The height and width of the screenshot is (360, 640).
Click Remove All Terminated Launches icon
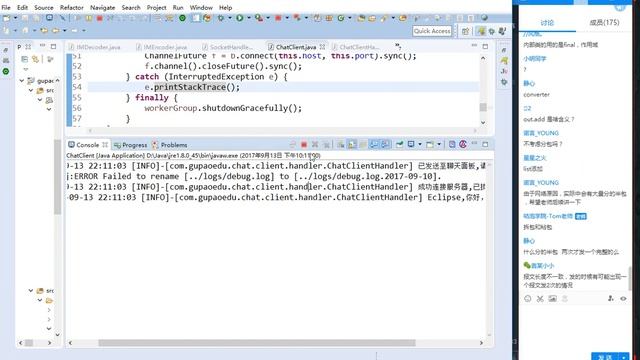[x=326, y=144]
